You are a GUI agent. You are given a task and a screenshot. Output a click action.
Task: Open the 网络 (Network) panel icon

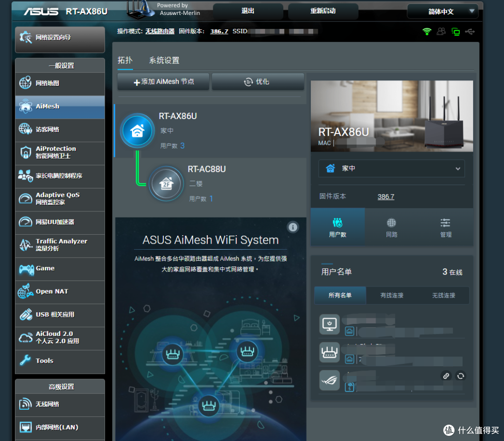pyautogui.click(x=392, y=227)
